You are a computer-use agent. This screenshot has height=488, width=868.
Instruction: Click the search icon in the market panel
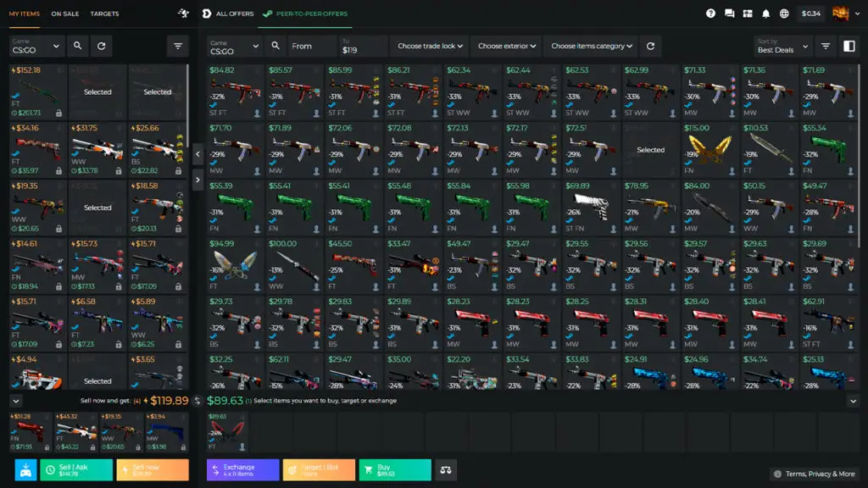tap(275, 46)
